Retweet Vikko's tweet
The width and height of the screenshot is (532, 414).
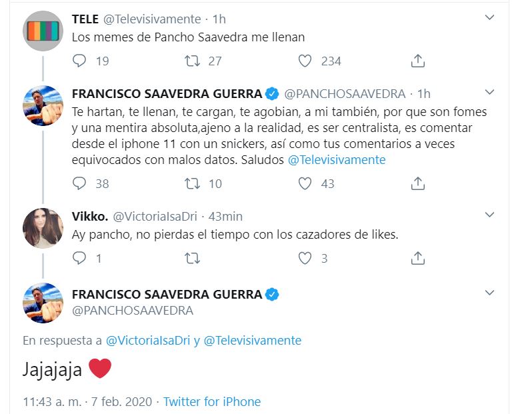click(x=192, y=258)
